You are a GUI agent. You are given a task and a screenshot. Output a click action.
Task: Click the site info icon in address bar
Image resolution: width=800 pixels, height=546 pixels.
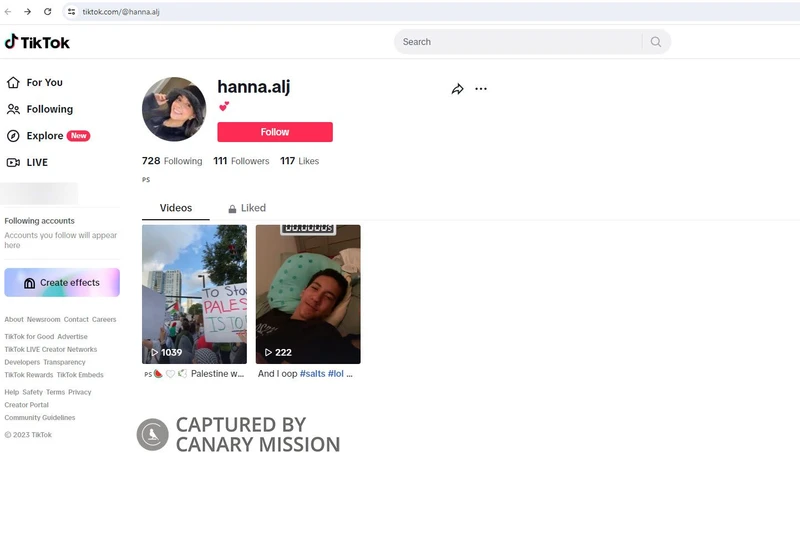click(x=71, y=12)
